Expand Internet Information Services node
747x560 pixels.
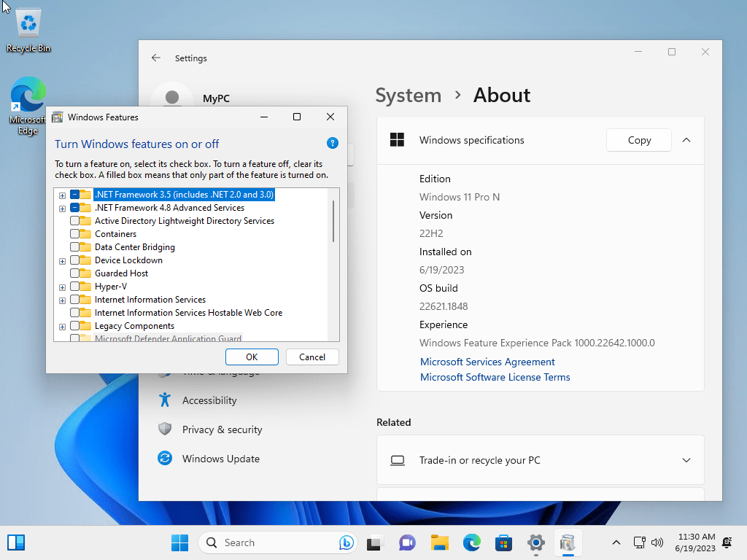click(x=62, y=300)
